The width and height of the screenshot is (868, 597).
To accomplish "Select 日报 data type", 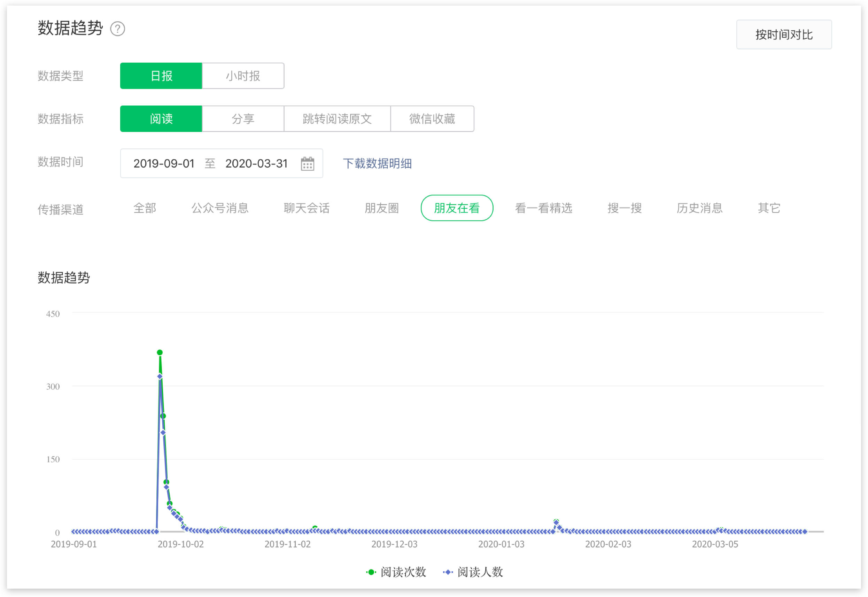I will pos(161,76).
